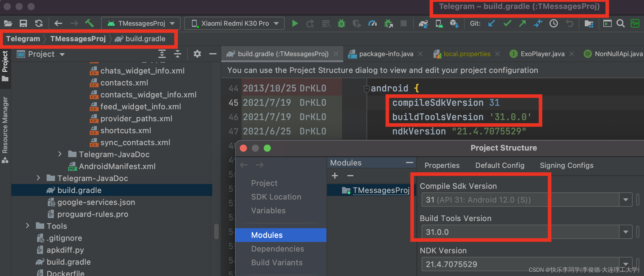Open the SDK Manager icon
Viewport: 644px width, 276px height.
454,23
